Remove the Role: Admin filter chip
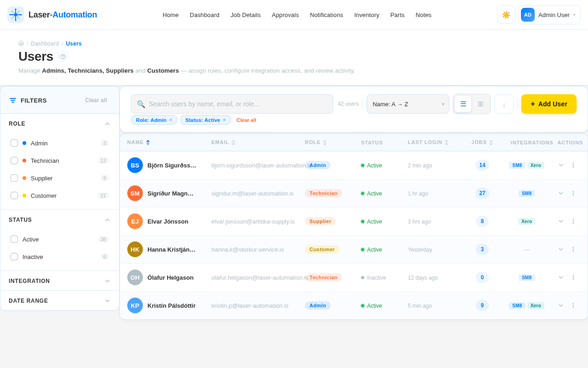 click(x=170, y=120)
